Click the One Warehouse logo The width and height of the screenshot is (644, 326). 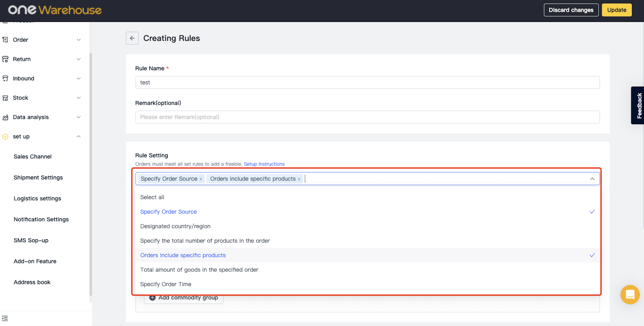click(x=55, y=10)
